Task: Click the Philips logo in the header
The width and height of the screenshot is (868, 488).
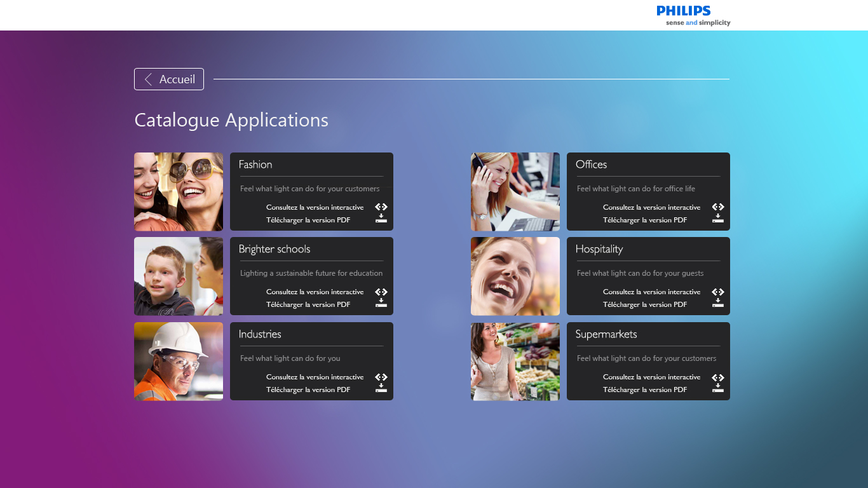Action: pyautogui.click(x=684, y=11)
